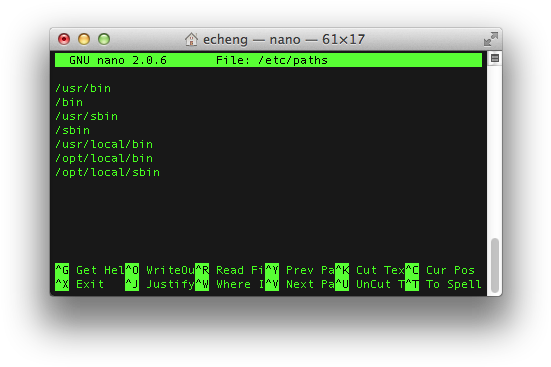Screen dimensions: 551x367
Task: Click the 'File: /etc/paths' header text
Action: click(272, 60)
